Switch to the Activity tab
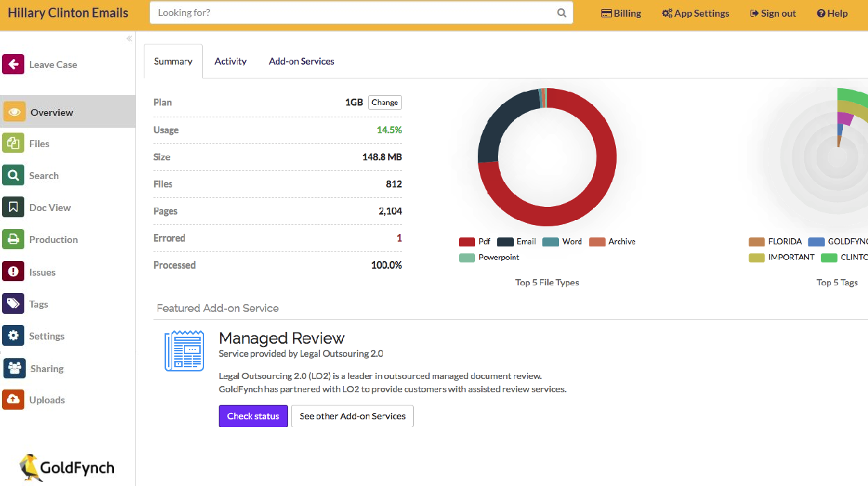Image resolution: width=868 pixels, height=486 pixels. 231,61
